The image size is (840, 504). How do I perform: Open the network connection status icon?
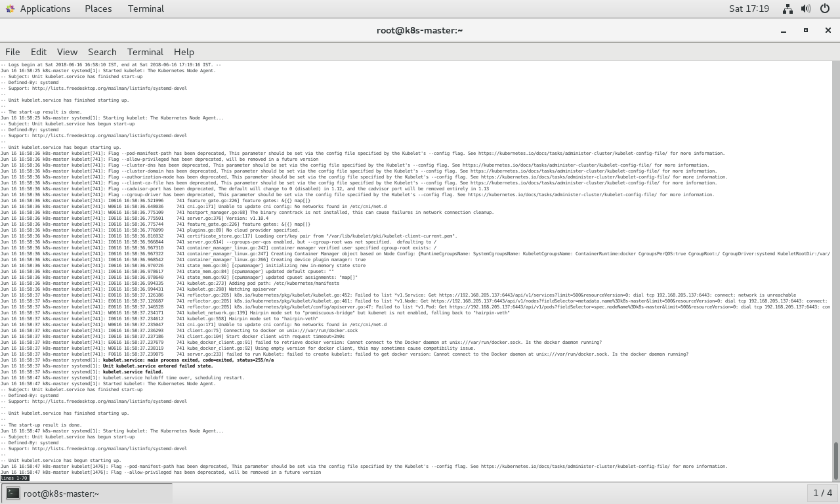(x=787, y=9)
